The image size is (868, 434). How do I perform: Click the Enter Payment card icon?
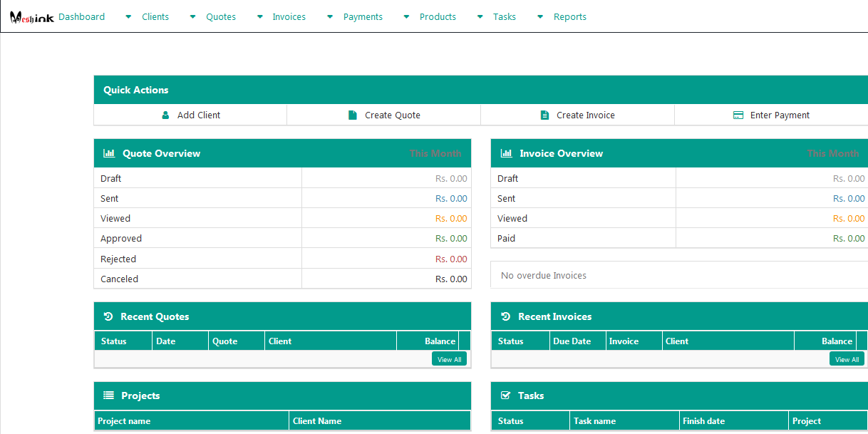[738, 115]
